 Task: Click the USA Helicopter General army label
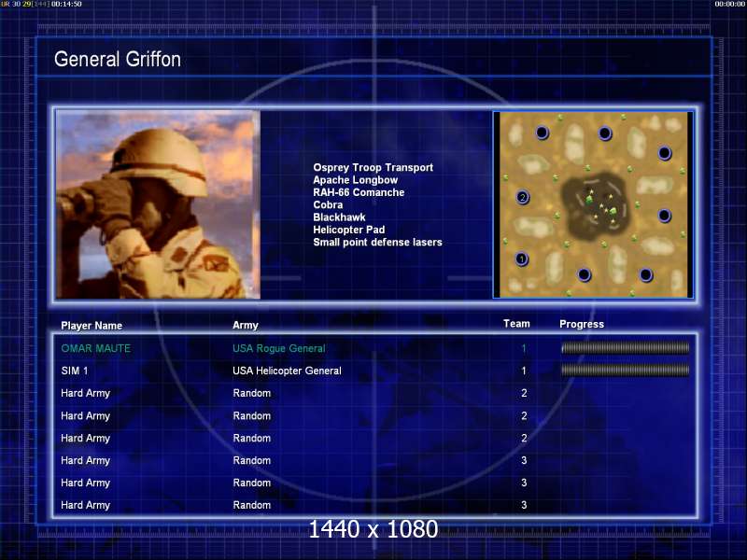point(287,371)
